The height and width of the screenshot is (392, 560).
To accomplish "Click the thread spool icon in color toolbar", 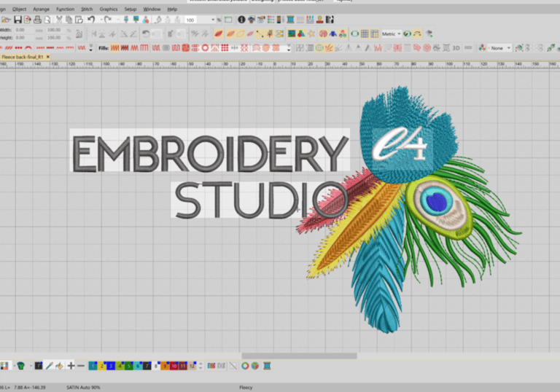I will pos(267,366).
